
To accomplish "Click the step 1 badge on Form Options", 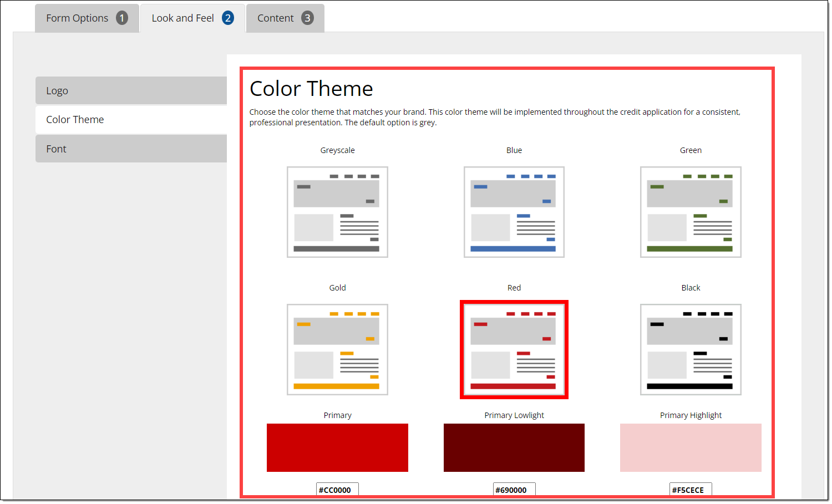I will [x=122, y=18].
